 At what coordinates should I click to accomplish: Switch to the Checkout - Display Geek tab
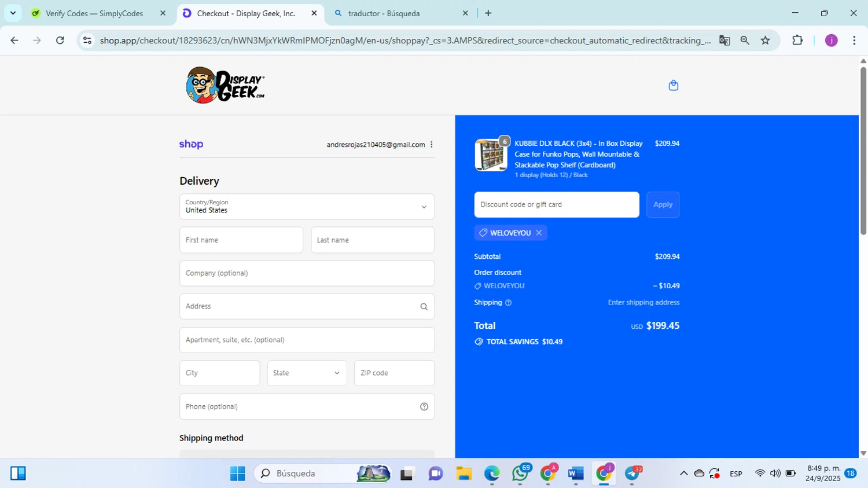coord(246,13)
